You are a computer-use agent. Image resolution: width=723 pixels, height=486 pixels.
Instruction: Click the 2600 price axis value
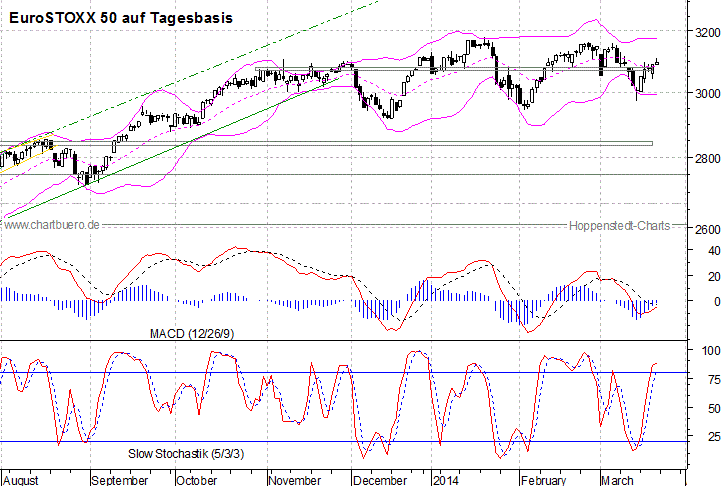pyautogui.click(x=708, y=229)
